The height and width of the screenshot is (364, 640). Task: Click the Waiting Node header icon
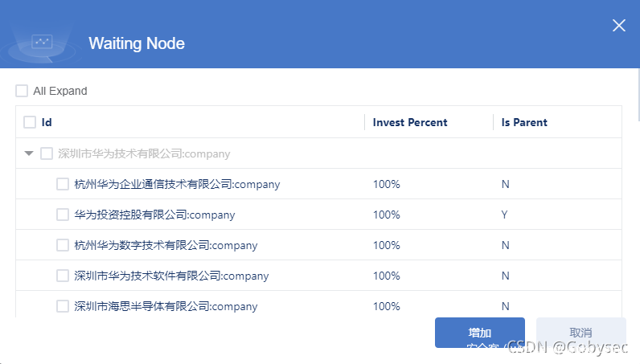point(42,43)
